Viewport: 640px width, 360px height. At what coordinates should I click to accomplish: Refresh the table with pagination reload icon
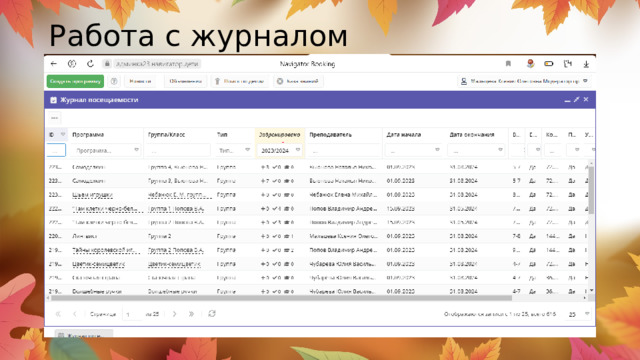212,313
